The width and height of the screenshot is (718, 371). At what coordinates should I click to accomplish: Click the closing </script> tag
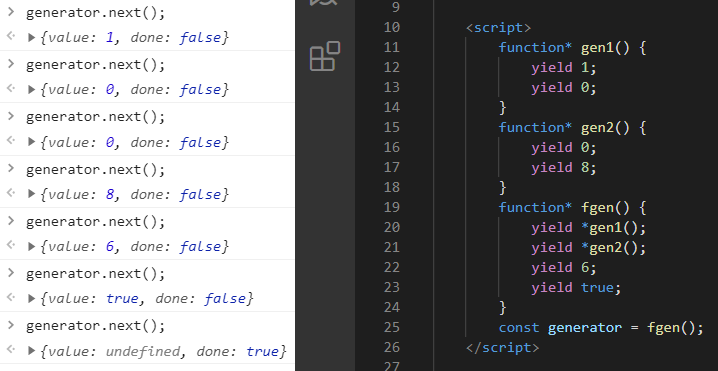pyautogui.click(x=502, y=347)
